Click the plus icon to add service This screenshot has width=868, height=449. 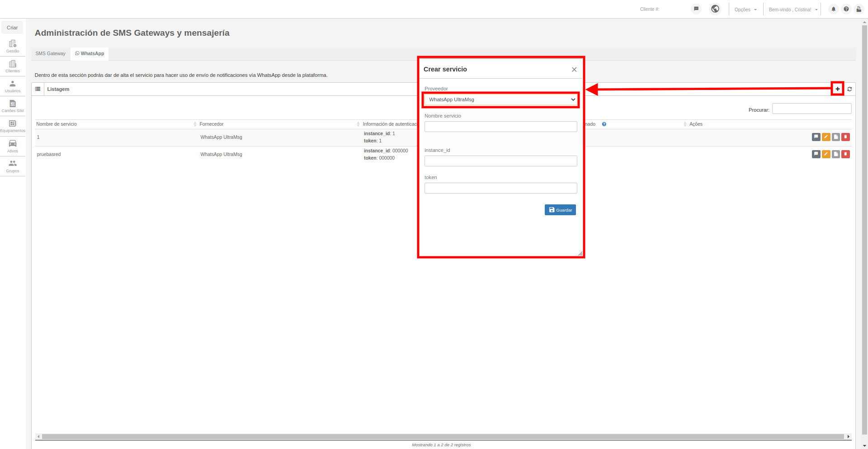(838, 89)
